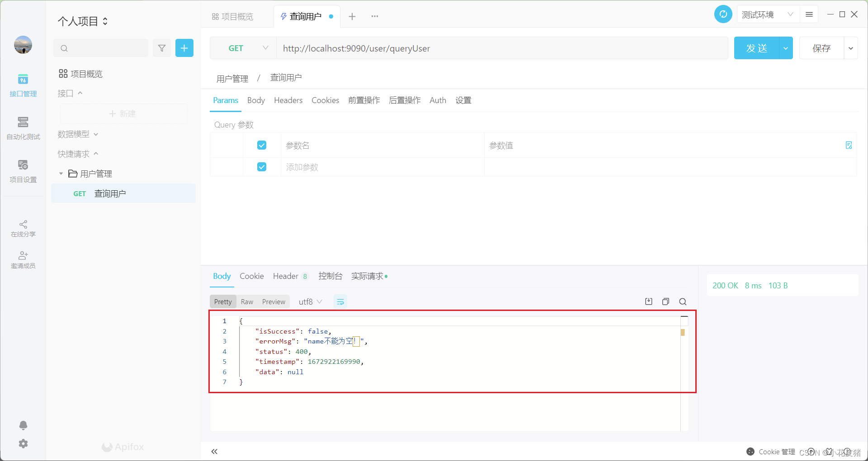The height and width of the screenshot is (461, 868).
Task: Open a new tab with the plus icon
Action: point(352,16)
